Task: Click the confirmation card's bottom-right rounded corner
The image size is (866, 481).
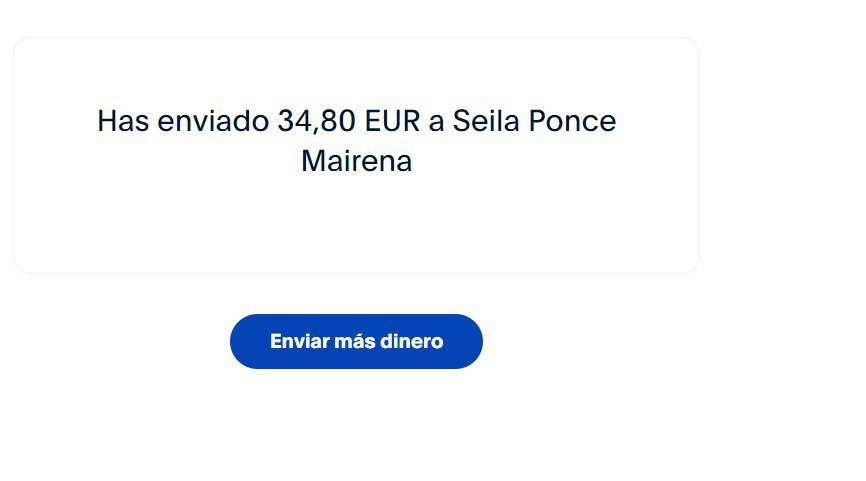Action: point(691,265)
